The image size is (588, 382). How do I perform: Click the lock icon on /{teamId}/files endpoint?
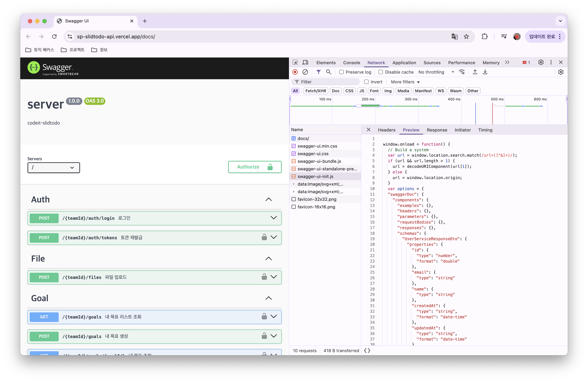tap(264, 277)
